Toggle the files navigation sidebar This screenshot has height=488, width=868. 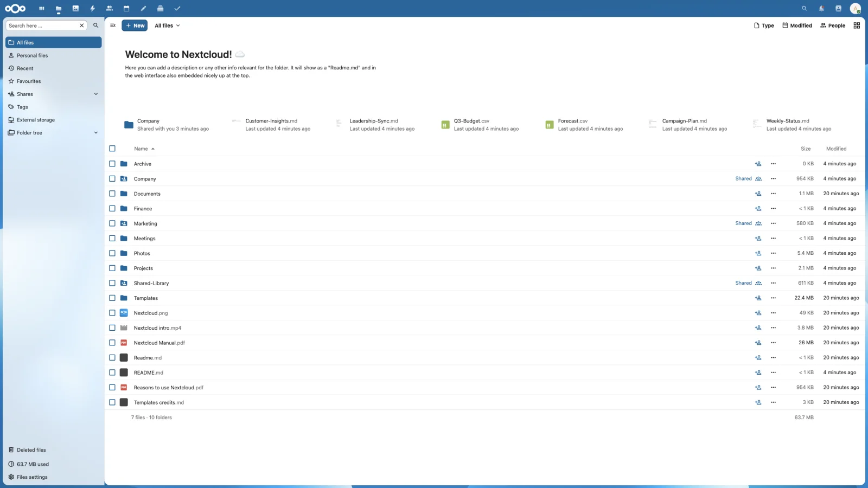click(113, 25)
